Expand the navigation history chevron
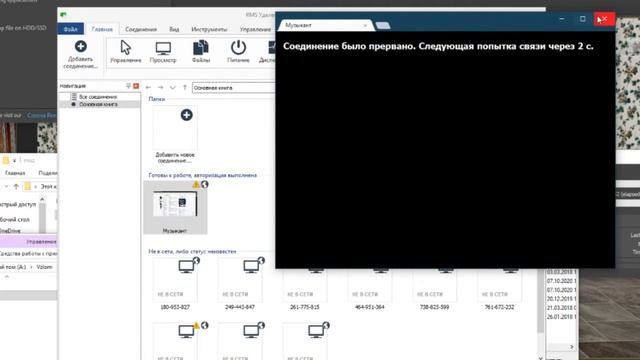Image resolution: width=640 pixels, height=360 pixels. click(x=173, y=88)
